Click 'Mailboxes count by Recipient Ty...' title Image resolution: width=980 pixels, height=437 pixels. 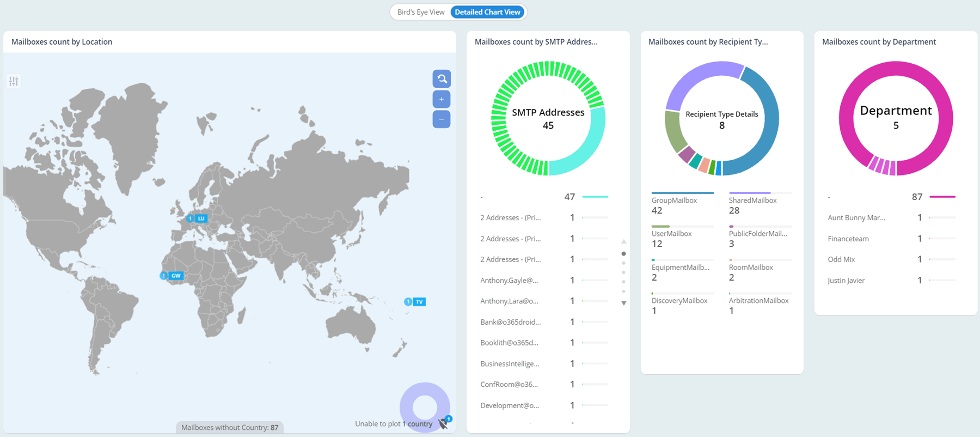click(x=708, y=42)
